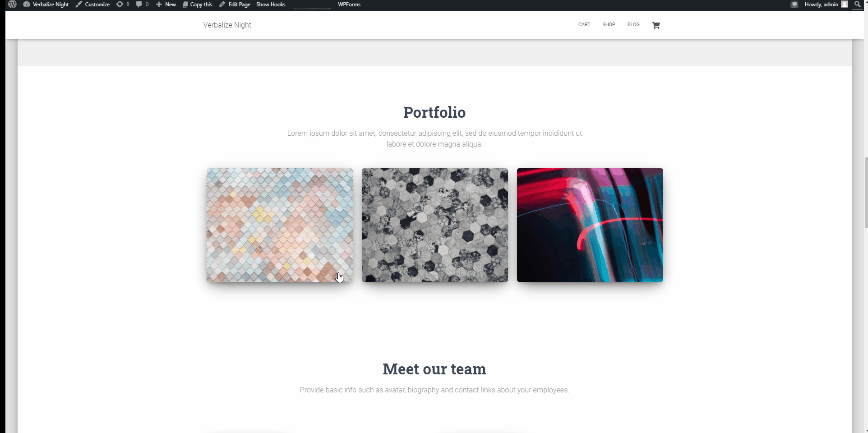Open the neon lights portfolio thumbnail
Viewport: 868px width, 433px height.
coord(590,225)
